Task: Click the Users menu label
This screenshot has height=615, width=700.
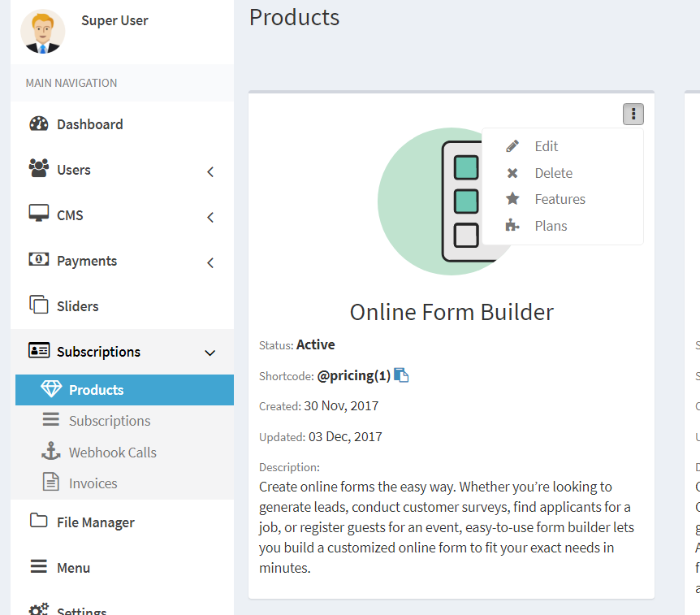Action: pos(74,170)
